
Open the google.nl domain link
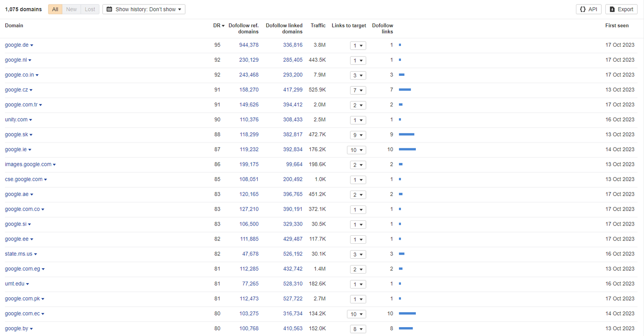point(16,60)
